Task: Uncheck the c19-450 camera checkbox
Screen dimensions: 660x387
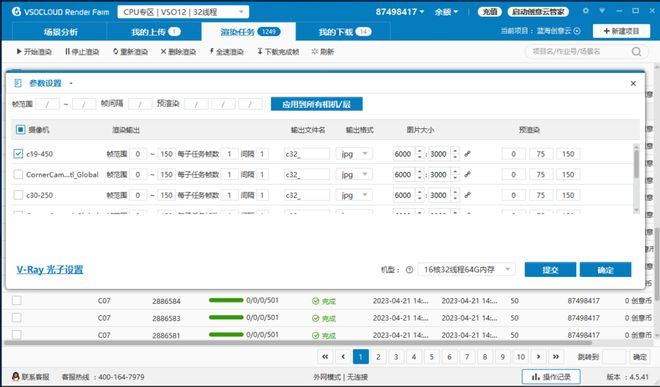Action: click(x=18, y=154)
